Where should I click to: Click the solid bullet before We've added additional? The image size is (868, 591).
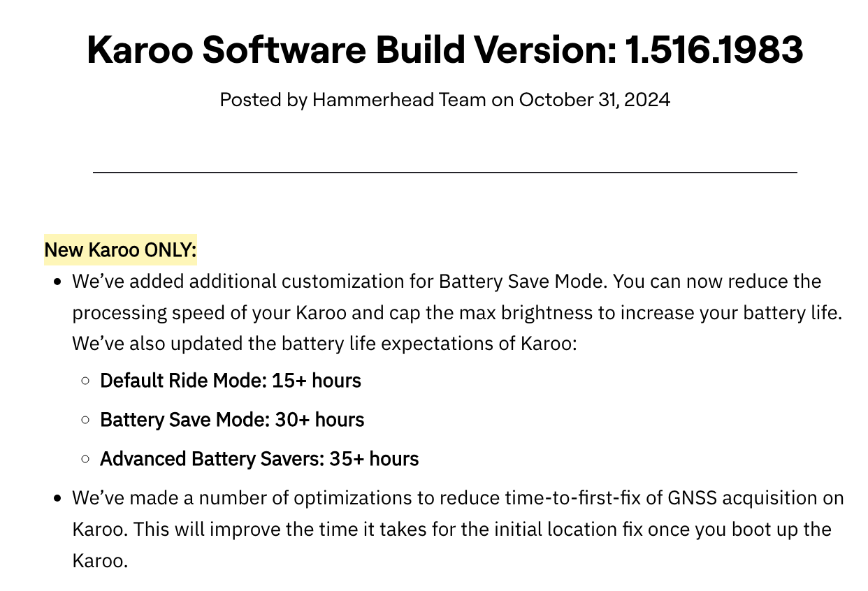coord(59,282)
